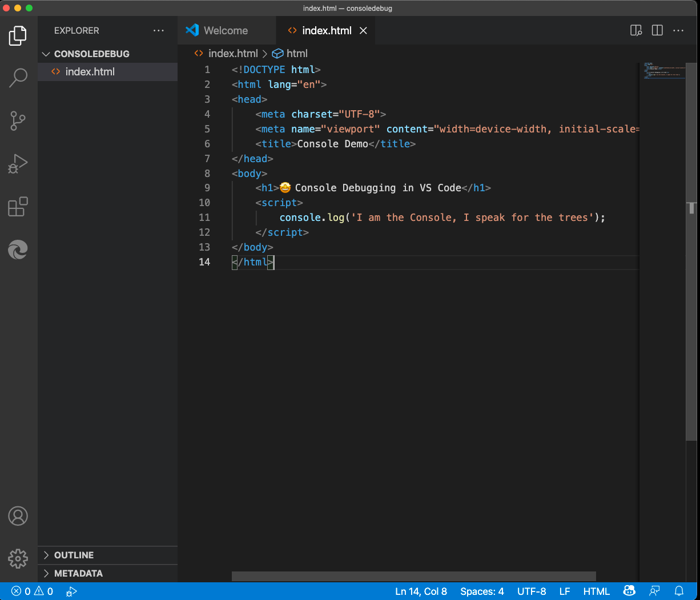Click the debug launch status bar icon
This screenshot has height=600, width=700.
71,591
